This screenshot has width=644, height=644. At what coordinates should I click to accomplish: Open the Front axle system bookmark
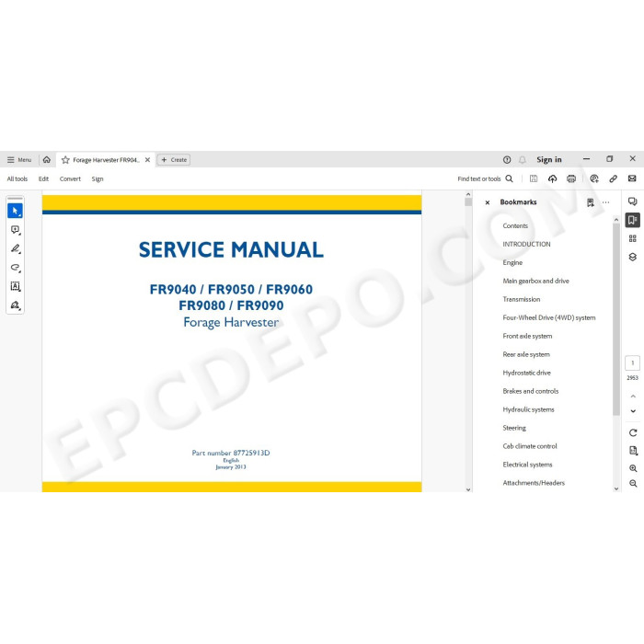(527, 336)
